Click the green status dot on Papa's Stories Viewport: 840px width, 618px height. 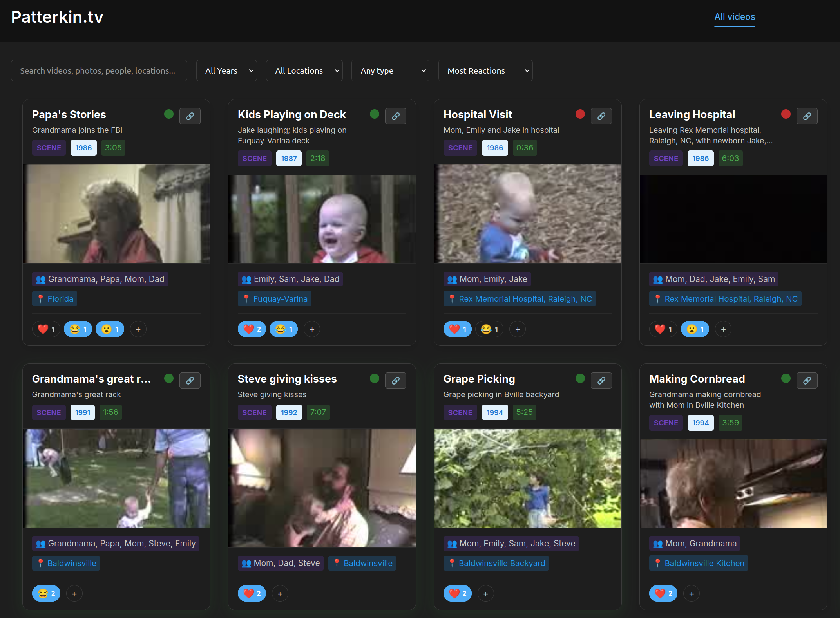pos(168,114)
